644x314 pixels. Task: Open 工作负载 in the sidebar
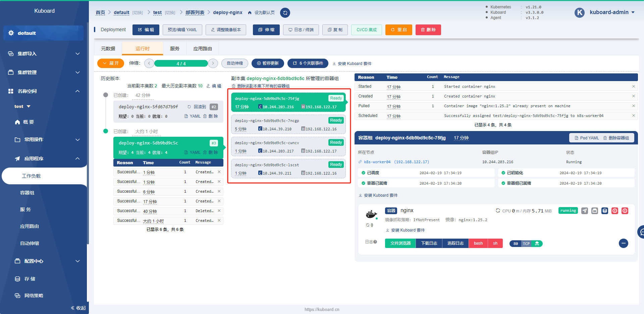44,176
